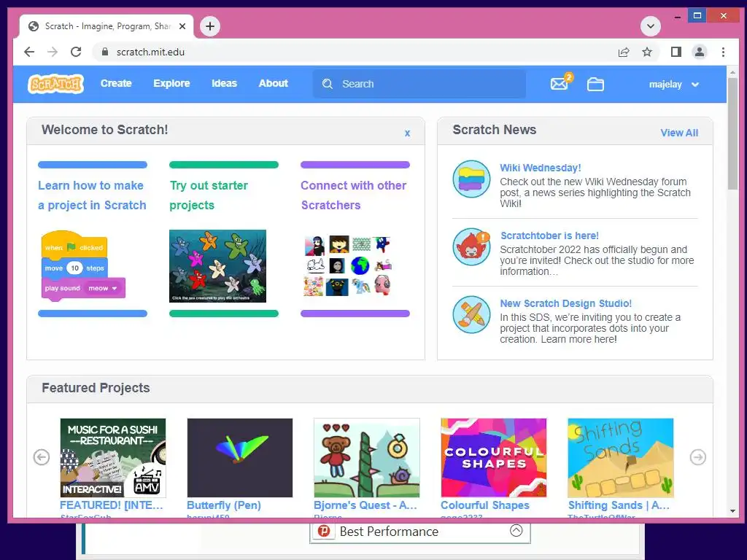Click the Colourful Shapes title link
Image resolution: width=747 pixels, height=560 pixels.
[x=485, y=505]
